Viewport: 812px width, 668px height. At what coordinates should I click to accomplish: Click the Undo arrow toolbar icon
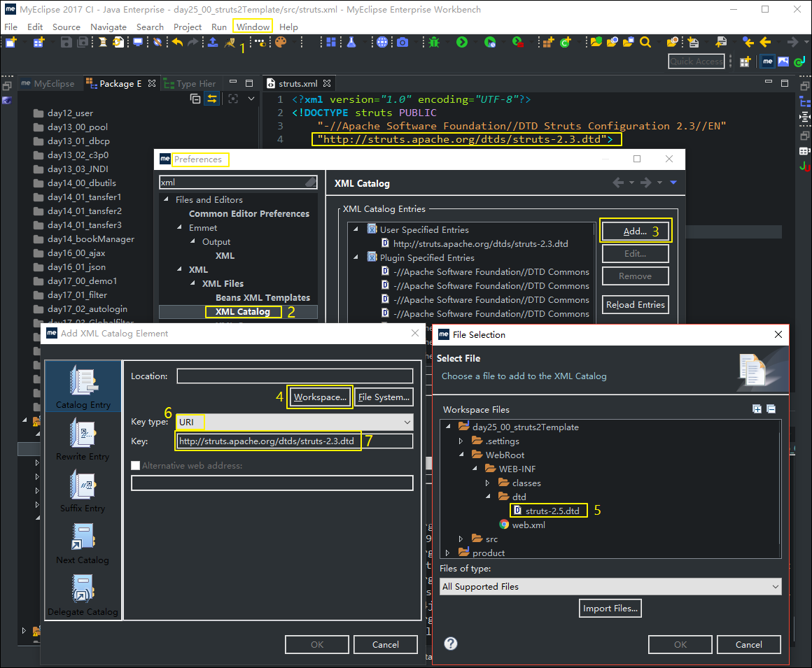click(x=178, y=43)
